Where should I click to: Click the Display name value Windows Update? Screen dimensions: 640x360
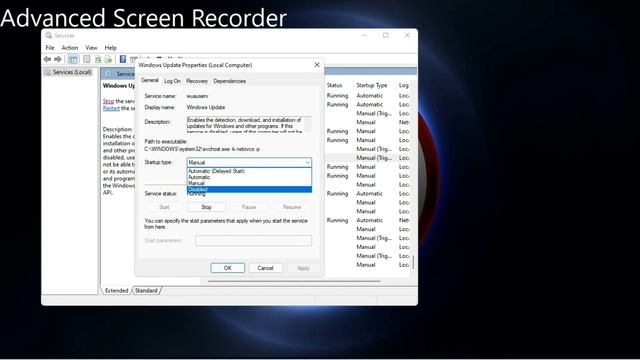coord(206,107)
